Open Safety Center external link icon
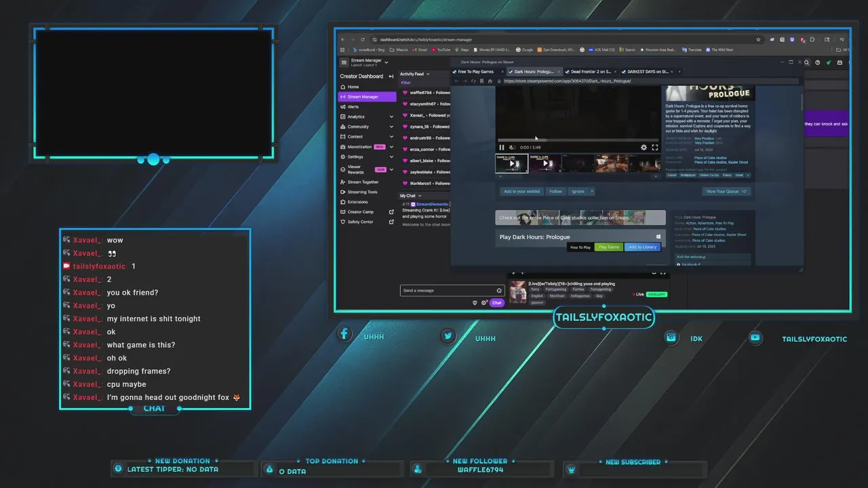868x488 pixels. (x=391, y=222)
